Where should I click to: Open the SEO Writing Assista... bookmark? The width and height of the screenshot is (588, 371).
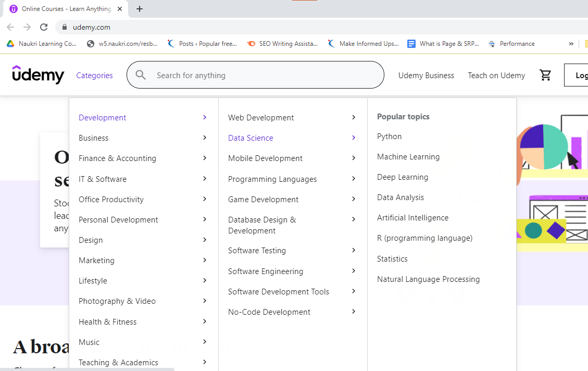(x=282, y=44)
